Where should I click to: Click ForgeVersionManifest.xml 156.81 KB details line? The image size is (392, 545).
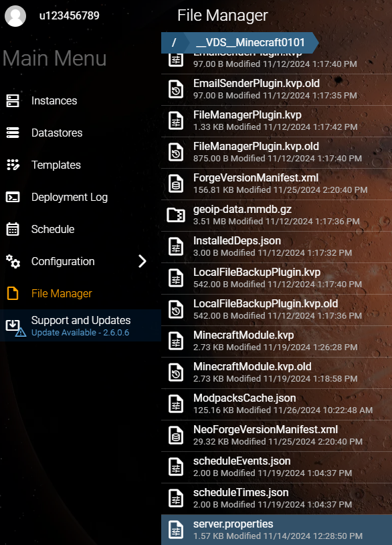click(280, 190)
